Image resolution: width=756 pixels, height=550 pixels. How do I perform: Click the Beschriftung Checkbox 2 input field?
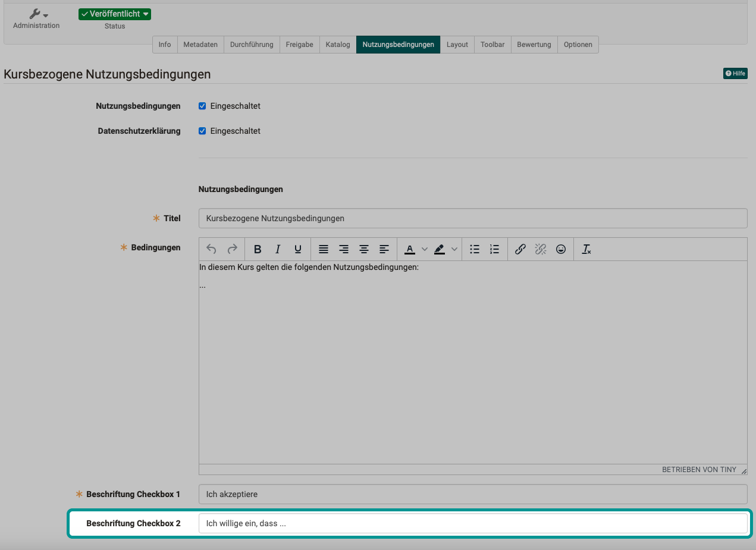click(x=473, y=523)
